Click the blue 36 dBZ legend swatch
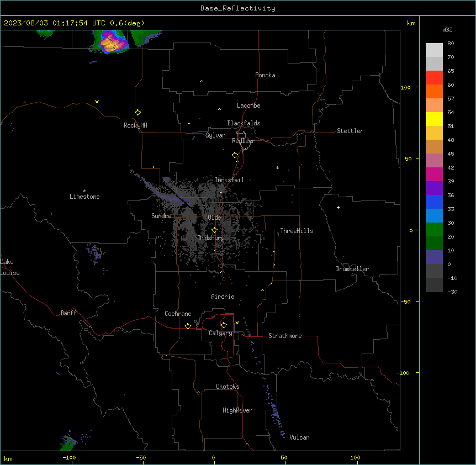This screenshot has width=476, height=465. [x=434, y=202]
